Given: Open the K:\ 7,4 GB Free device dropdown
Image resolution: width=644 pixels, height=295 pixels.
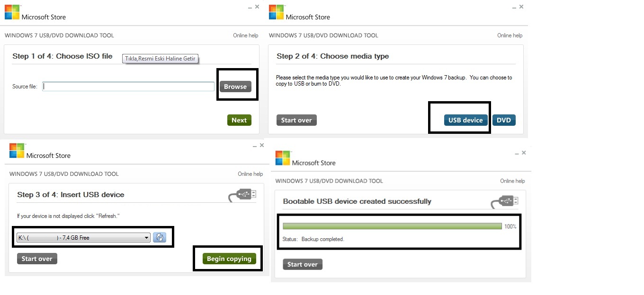Looking at the screenshot, I should pos(83,238).
